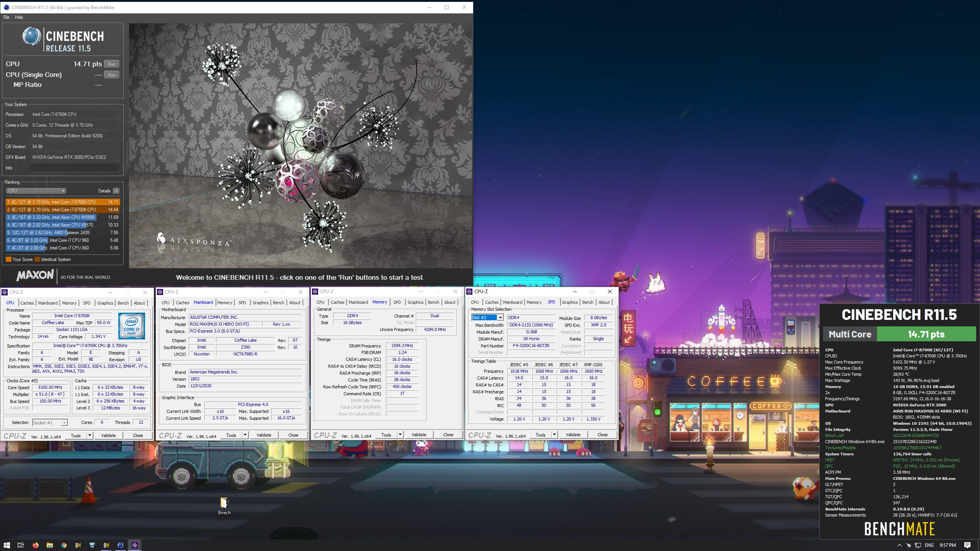
Task: Click the airplane mode tray icon
Action: (x=908, y=545)
